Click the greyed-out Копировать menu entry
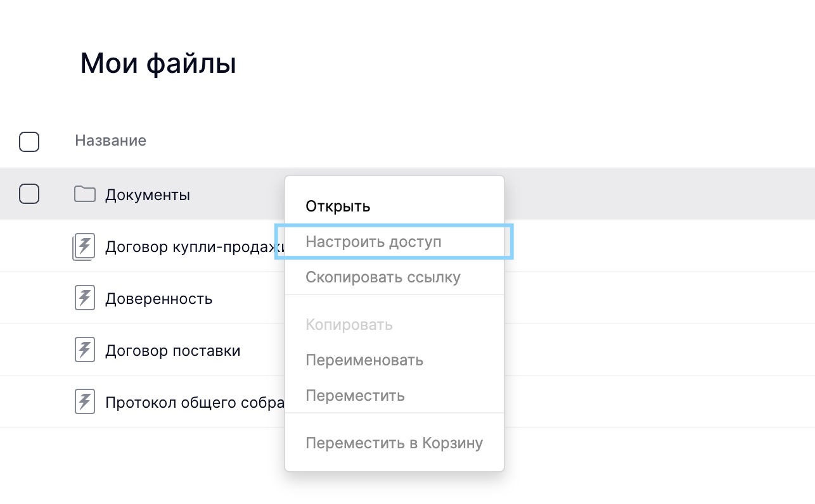 [x=349, y=325]
